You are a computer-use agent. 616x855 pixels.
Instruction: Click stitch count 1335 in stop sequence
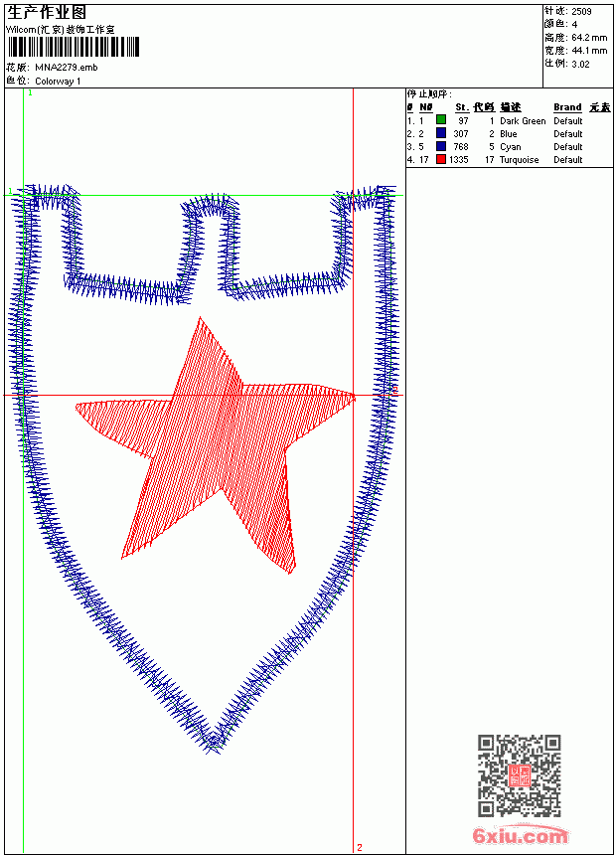point(458,160)
